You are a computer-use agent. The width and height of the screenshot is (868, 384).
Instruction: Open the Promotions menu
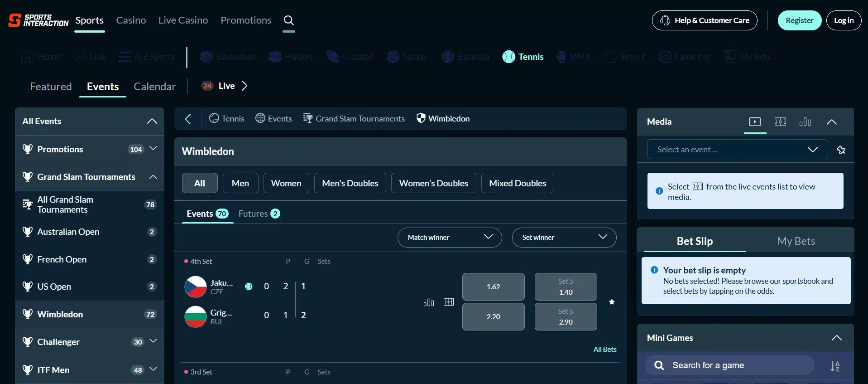point(246,20)
